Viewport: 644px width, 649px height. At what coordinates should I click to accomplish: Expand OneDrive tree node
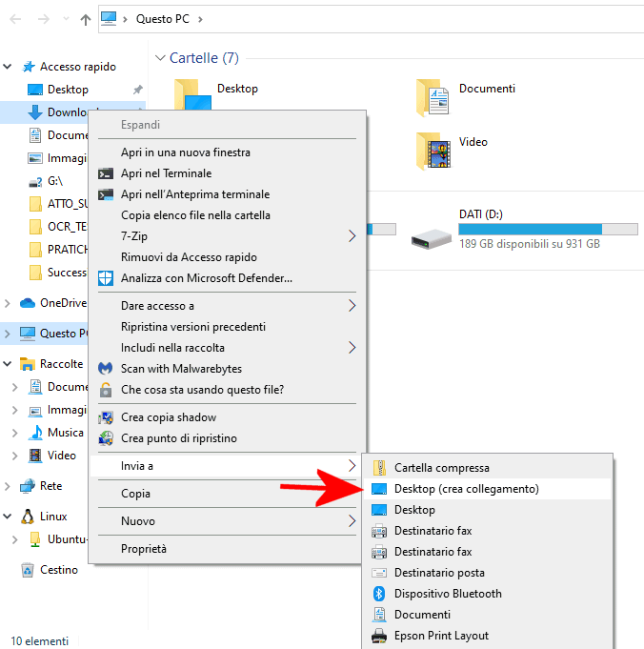click(x=7, y=303)
